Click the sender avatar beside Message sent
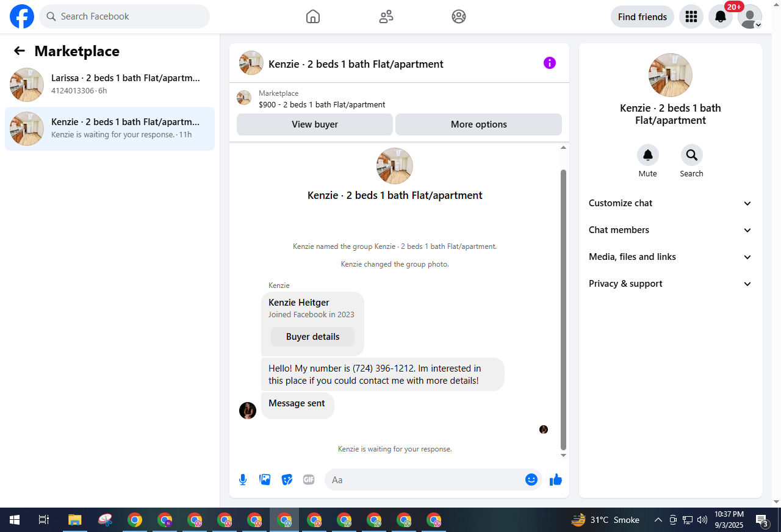The height and width of the screenshot is (532, 781). (248, 411)
